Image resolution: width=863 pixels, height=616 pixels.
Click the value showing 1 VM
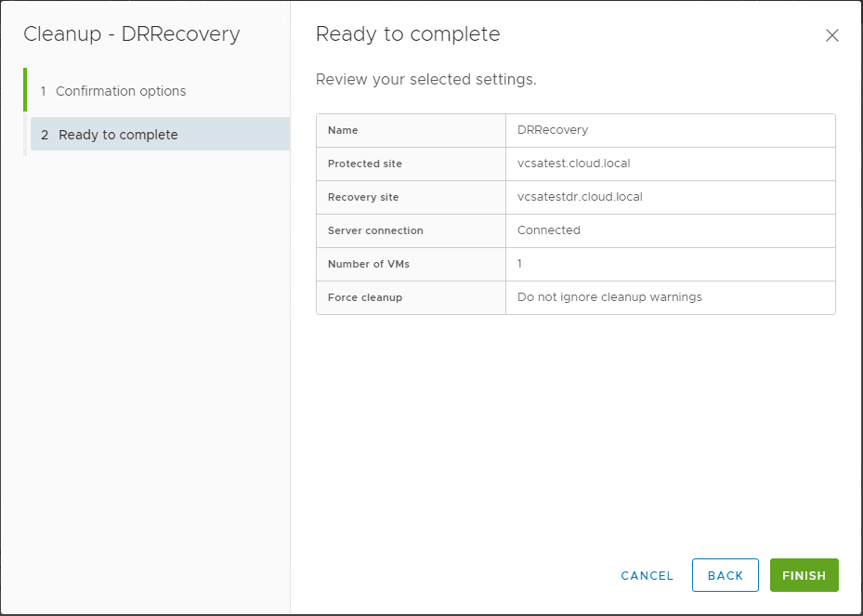pos(518,264)
